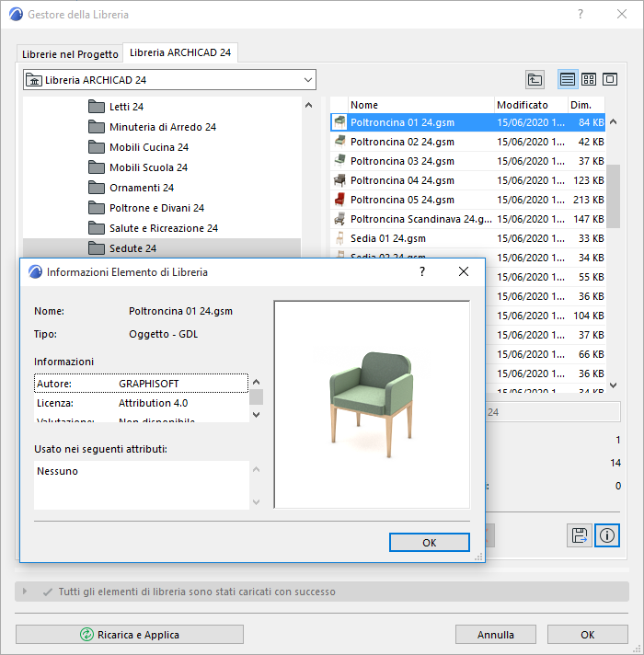The height and width of the screenshot is (655, 644).
Task: Click the Annulla button
Action: coord(496,635)
